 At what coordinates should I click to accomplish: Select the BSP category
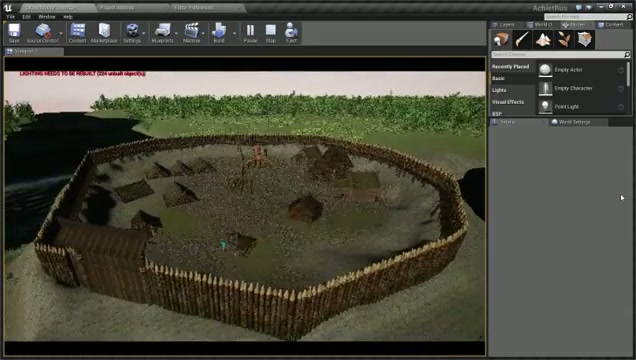click(x=497, y=113)
